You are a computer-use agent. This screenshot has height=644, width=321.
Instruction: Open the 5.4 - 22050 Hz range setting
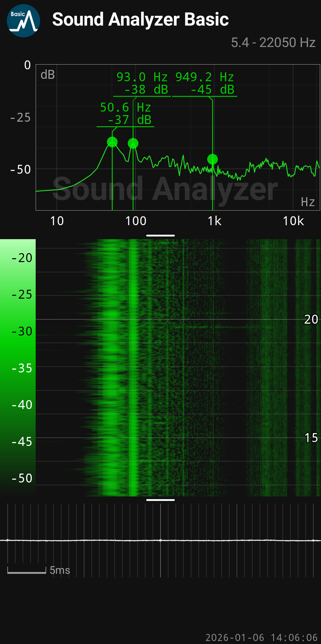(x=273, y=43)
